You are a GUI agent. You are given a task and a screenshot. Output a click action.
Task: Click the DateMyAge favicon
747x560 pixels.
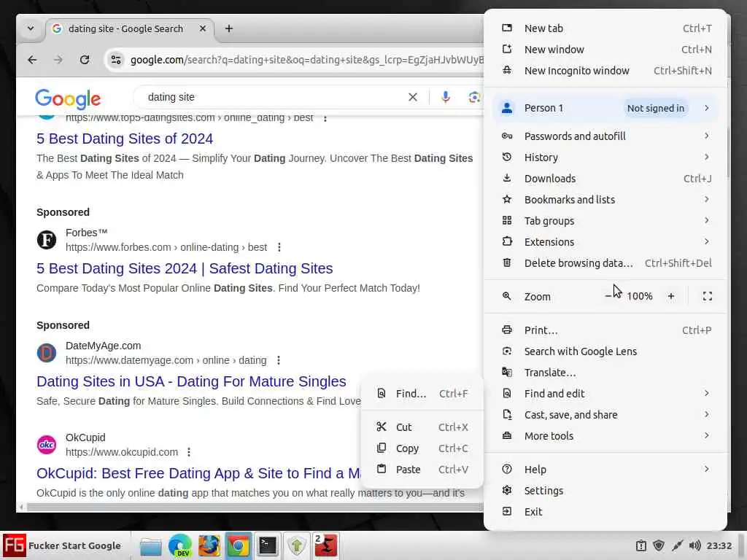pos(47,353)
